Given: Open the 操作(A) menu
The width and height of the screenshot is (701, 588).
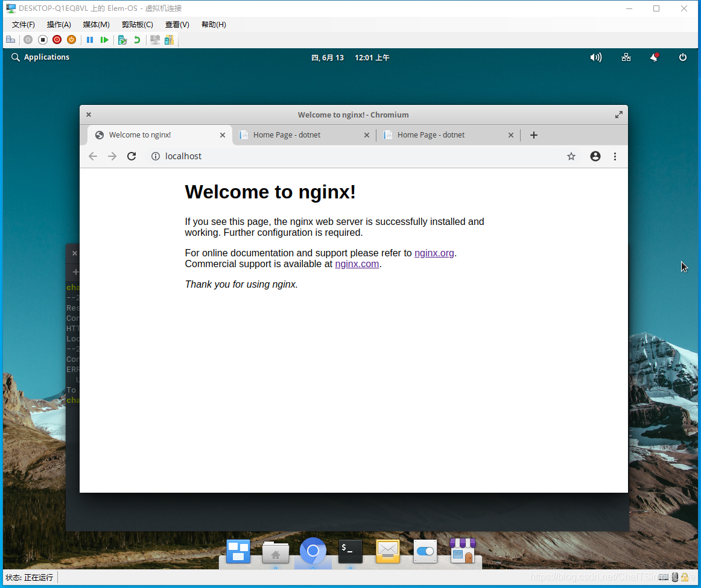Looking at the screenshot, I should [59, 25].
